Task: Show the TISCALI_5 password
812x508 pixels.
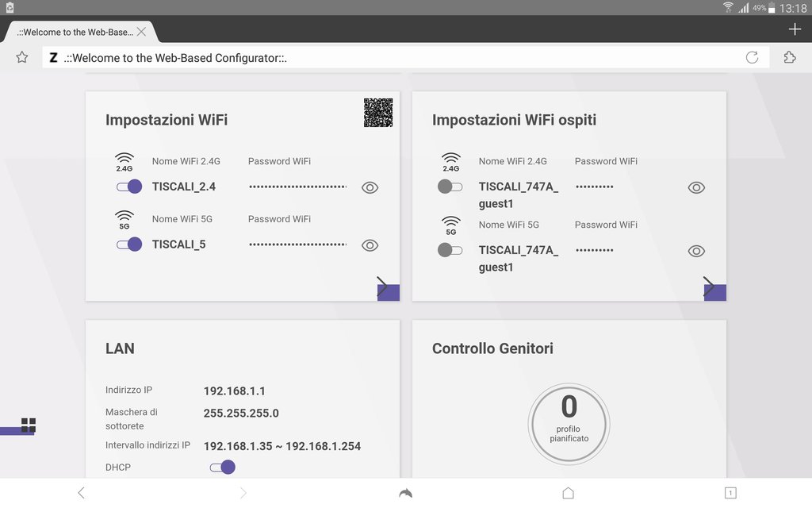Action: (370, 245)
